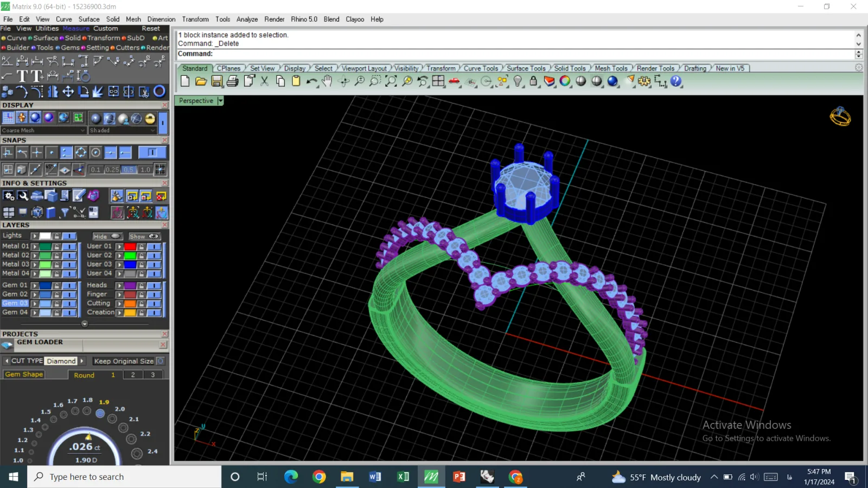
Task: Open the Dimension menu
Action: click(161, 19)
